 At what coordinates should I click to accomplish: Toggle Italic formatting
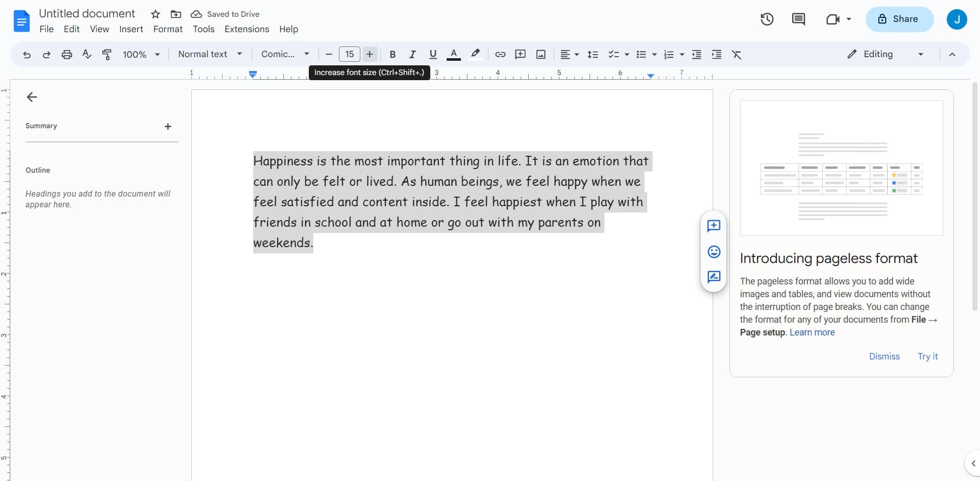coord(412,55)
